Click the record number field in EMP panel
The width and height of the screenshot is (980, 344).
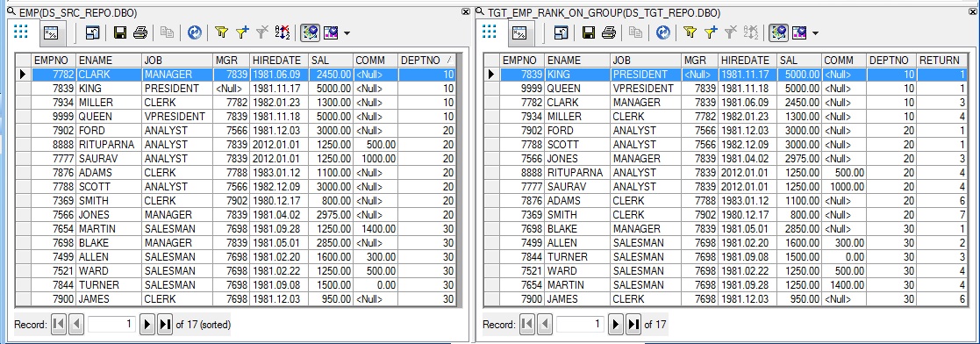click(x=112, y=325)
